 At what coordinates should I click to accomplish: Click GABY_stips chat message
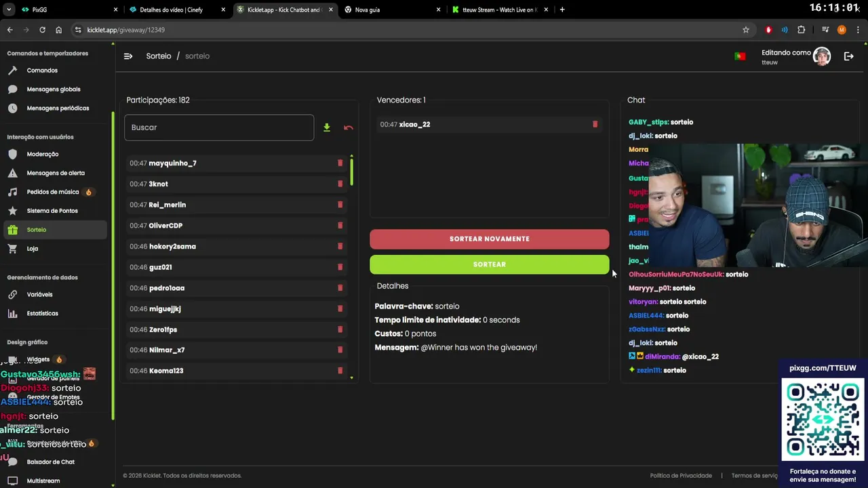[660, 122]
